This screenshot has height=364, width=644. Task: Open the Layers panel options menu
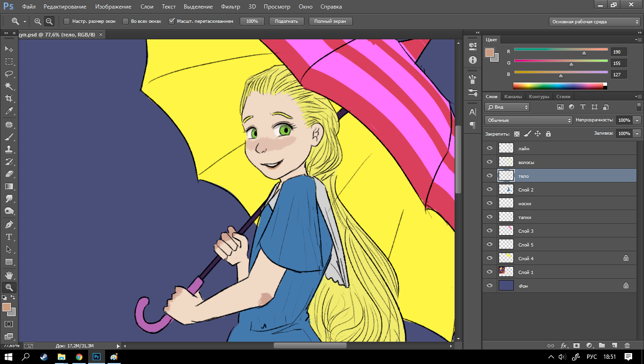point(638,97)
